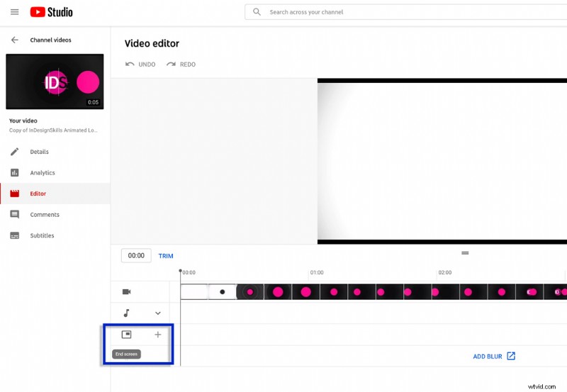Select Editor in the sidebar
The width and height of the screenshot is (567, 392).
(55, 194)
